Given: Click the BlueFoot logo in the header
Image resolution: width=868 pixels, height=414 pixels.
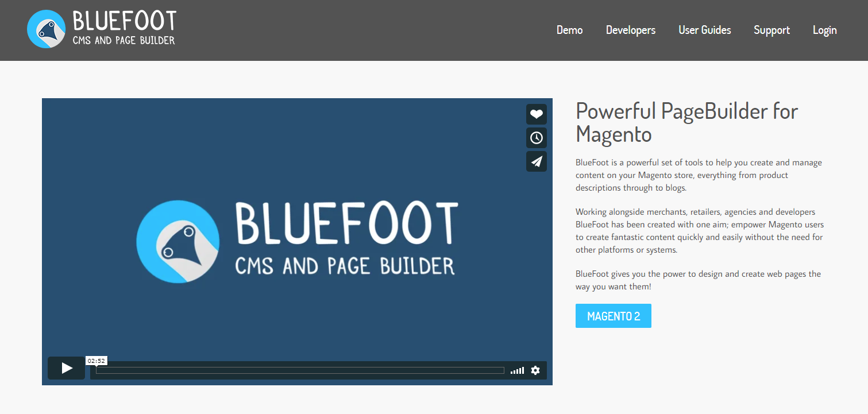Looking at the screenshot, I should tap(102, 29).
